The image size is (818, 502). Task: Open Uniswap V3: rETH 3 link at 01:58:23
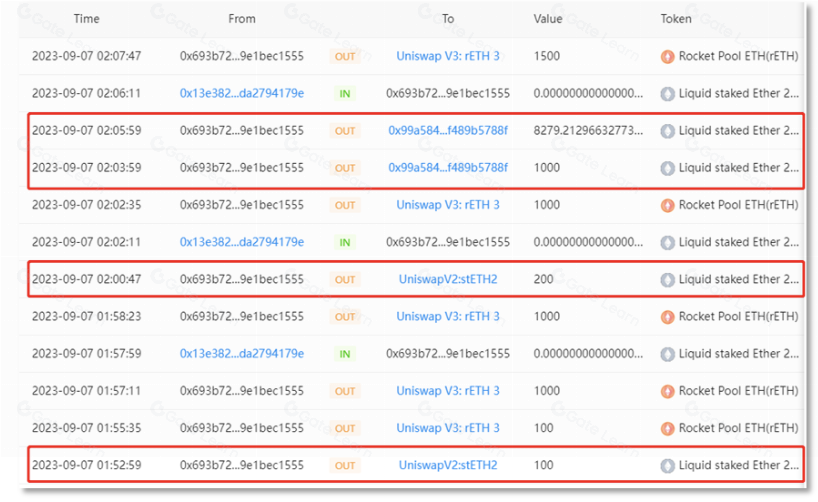pos(448,316)
